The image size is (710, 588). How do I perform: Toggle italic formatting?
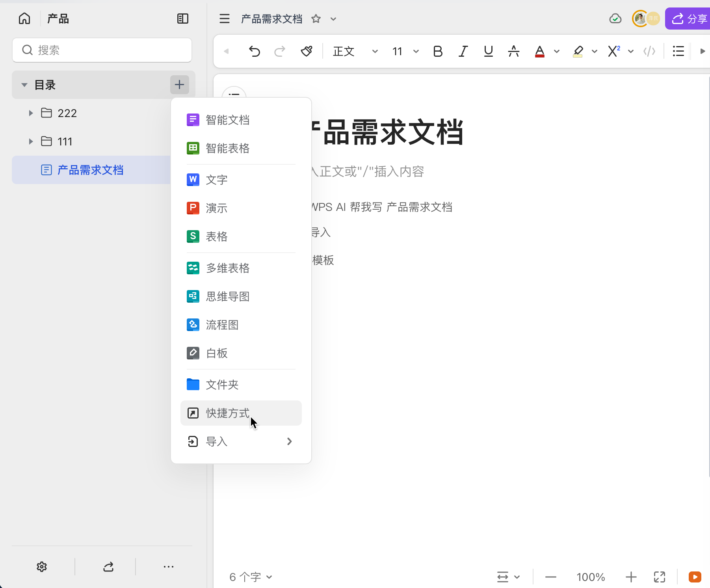click(x=463, y=51)
